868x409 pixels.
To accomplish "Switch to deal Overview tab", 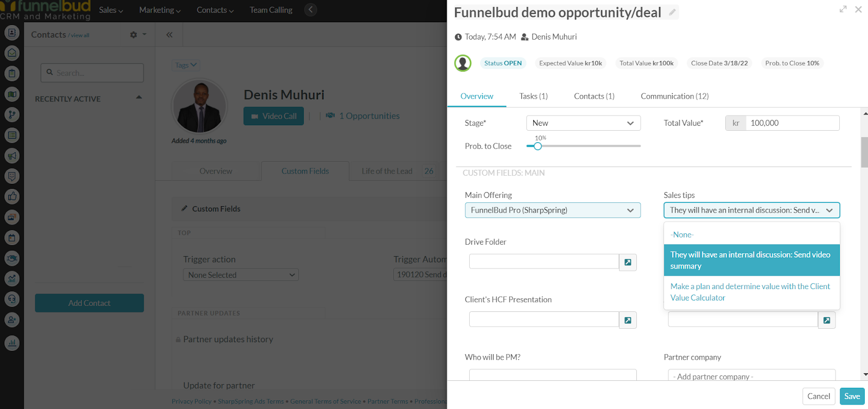I will pos(477,96).
